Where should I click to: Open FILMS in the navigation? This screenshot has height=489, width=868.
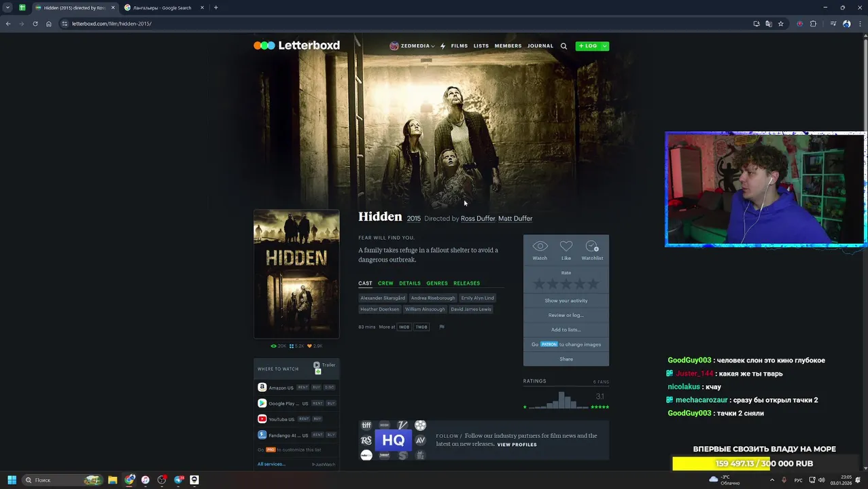[x=459, y=46]
